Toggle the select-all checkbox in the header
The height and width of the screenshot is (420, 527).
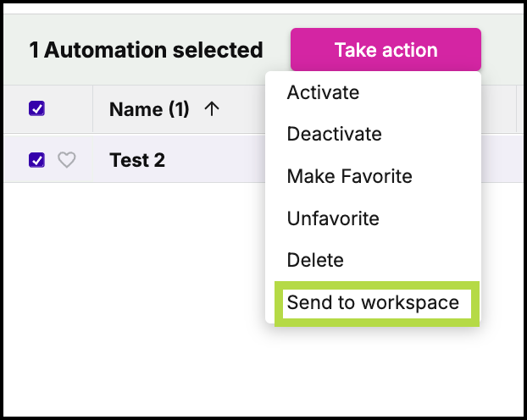36,108
